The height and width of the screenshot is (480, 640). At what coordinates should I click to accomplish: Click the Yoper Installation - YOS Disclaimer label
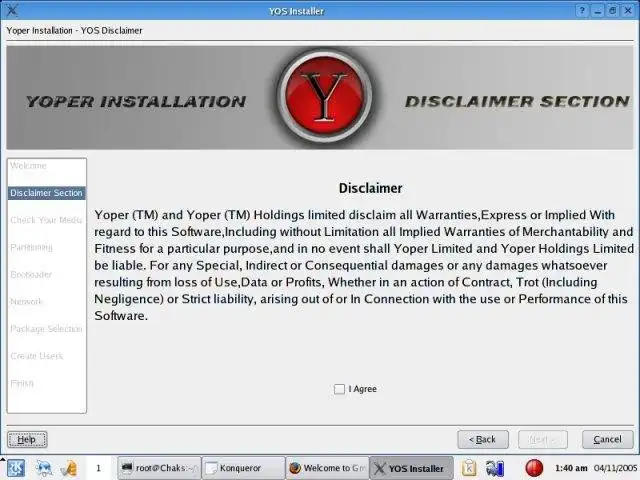[x=74, y=31]
